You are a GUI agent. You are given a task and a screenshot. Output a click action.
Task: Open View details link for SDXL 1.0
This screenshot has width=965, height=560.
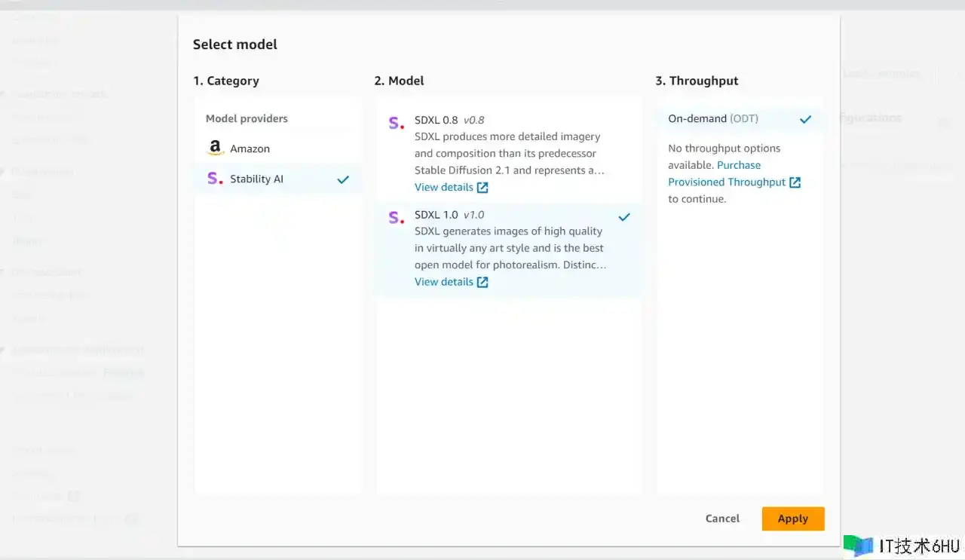[x=444, y=282]
